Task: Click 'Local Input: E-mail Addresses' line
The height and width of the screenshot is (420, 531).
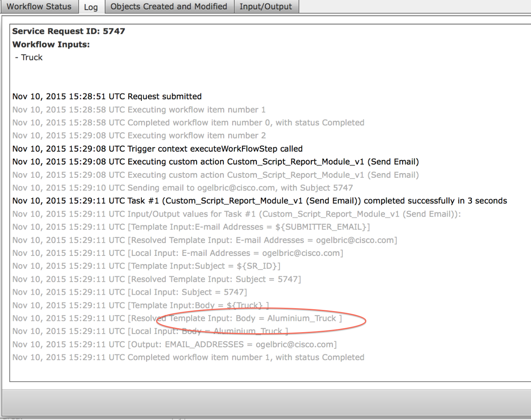Action: 178,253
